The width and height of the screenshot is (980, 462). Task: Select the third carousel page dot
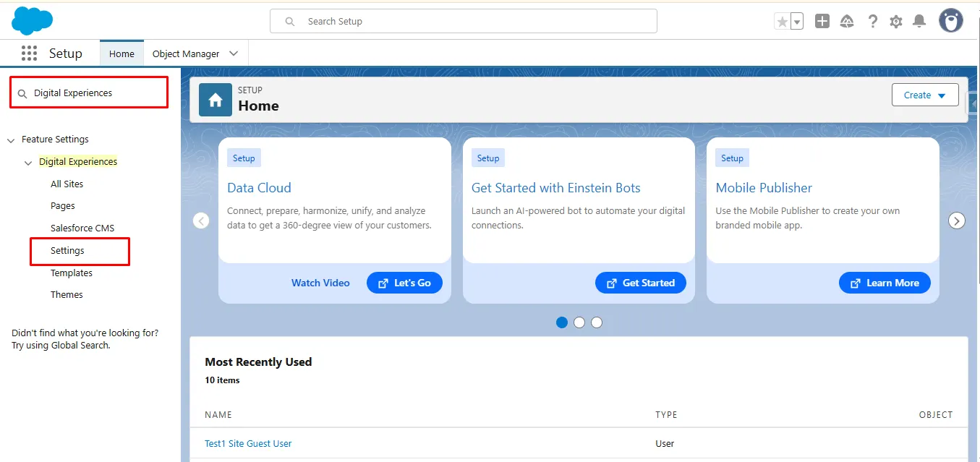(x=597, y=322)
